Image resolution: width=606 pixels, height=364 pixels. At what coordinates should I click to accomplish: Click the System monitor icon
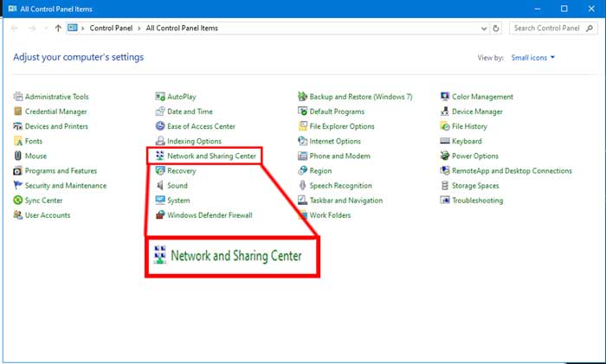[x=160, y=200]
